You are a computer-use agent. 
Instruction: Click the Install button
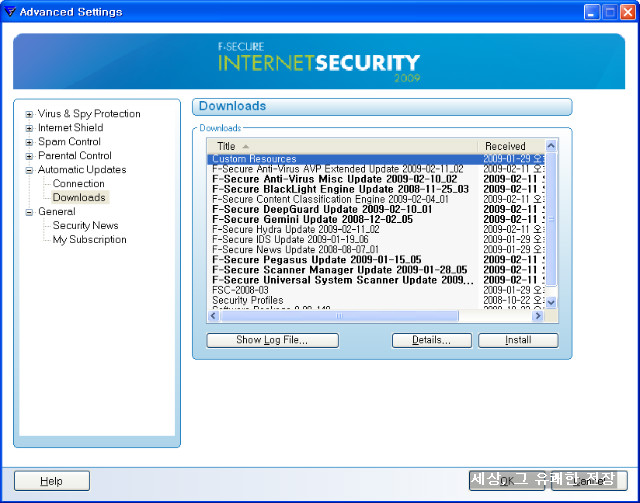tap(518, 340)
